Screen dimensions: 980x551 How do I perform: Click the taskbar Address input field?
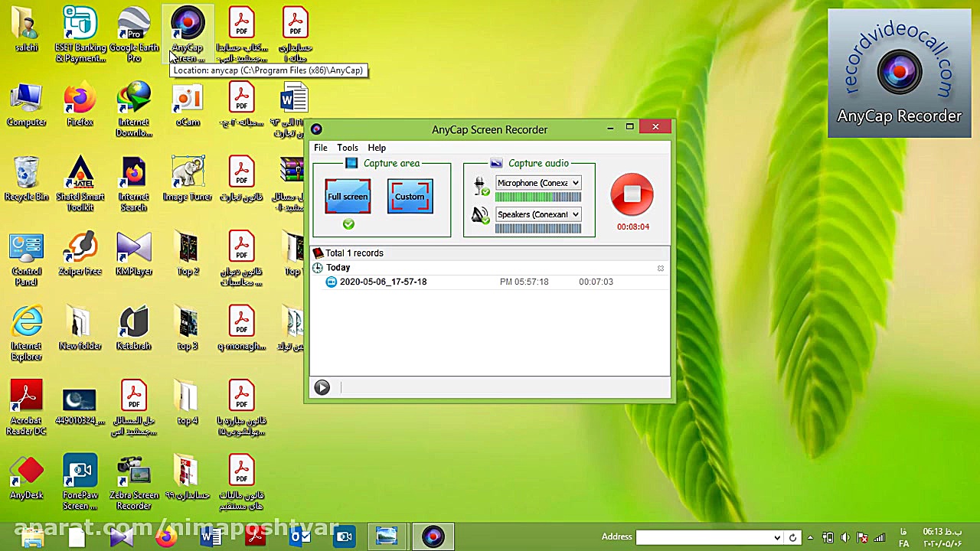click(x=704, y=537)
